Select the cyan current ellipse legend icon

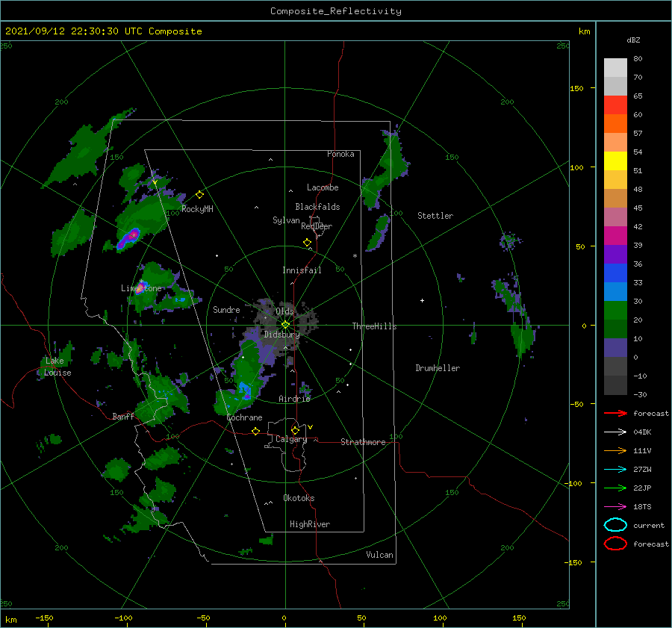[x=615, y=525]
